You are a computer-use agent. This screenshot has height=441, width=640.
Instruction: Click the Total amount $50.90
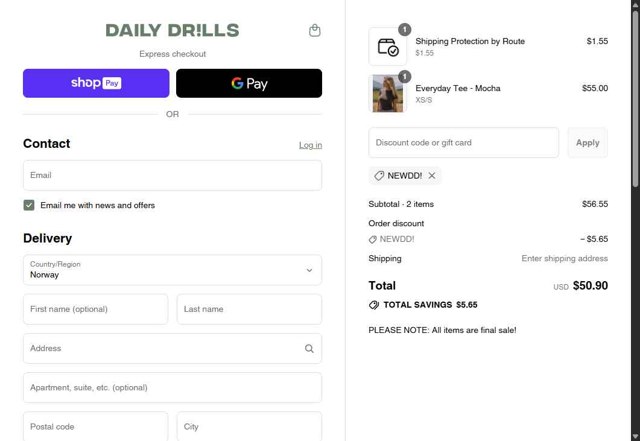click(x=590, y=285)
